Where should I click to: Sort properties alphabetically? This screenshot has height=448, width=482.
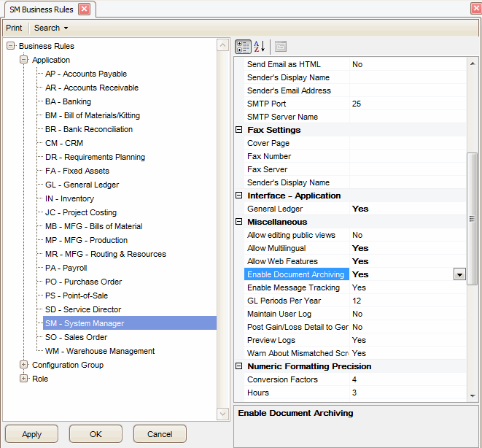(x=259, y=47)
